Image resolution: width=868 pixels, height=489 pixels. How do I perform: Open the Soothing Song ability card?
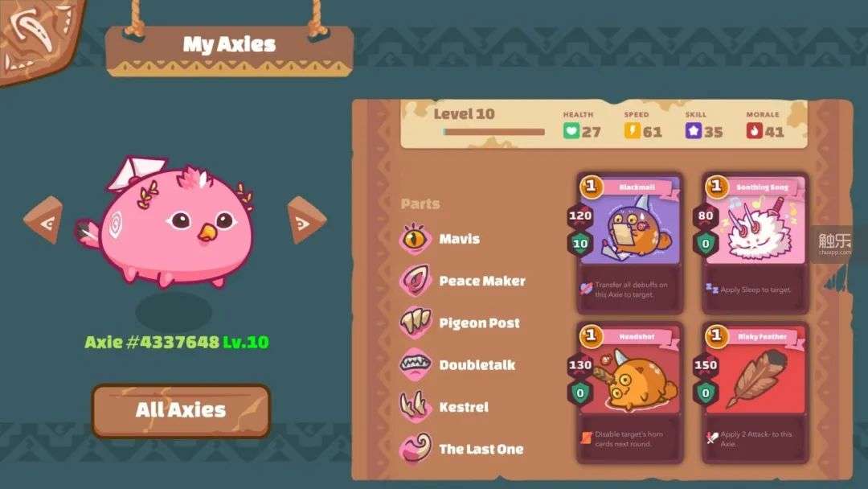tap(755, 243)
